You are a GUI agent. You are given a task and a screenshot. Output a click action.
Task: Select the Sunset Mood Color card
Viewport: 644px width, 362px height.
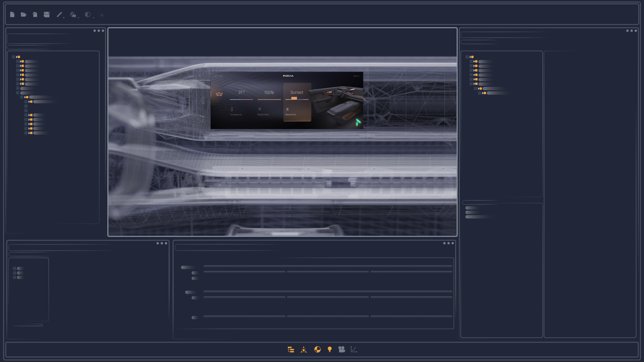pos(297,102)
